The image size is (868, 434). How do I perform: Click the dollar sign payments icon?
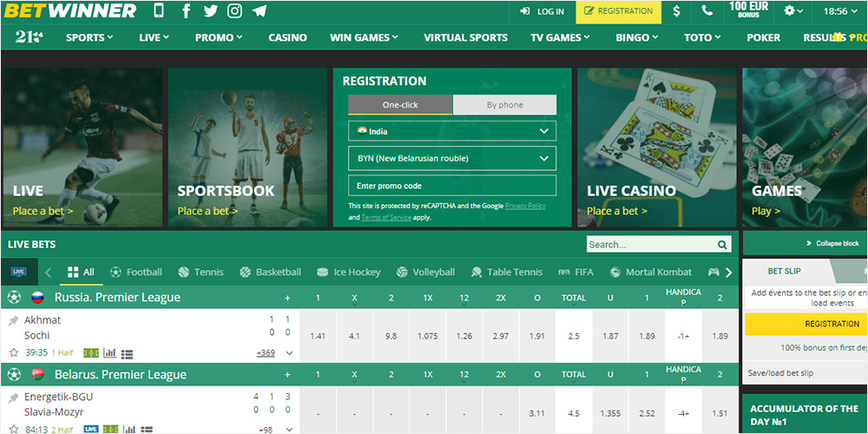tap(676, 11)
